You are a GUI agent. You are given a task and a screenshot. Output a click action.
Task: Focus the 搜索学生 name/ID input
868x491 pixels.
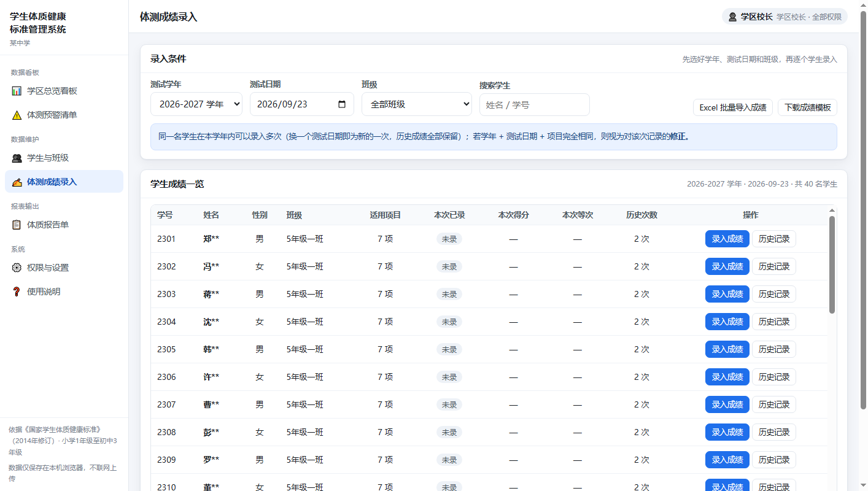tap(535, 104)
